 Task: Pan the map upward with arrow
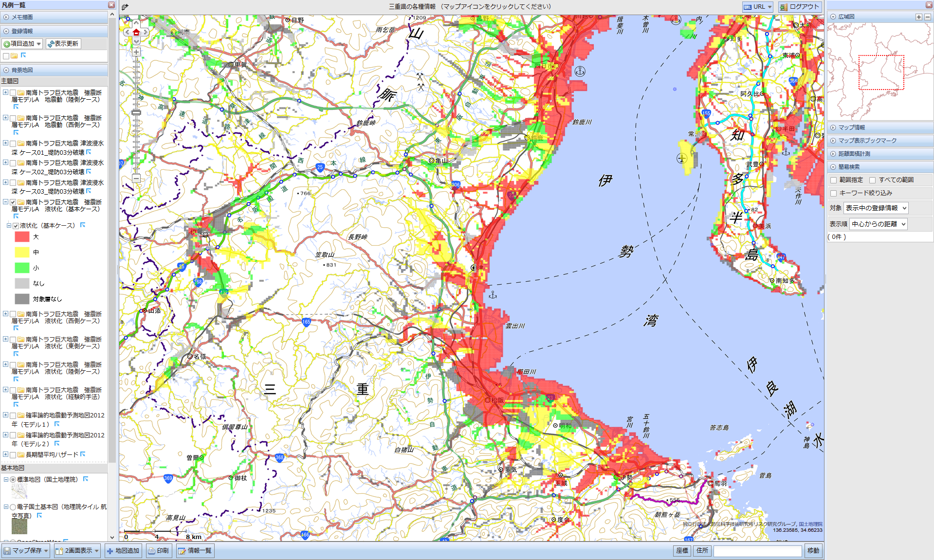(x=136, y=23)
